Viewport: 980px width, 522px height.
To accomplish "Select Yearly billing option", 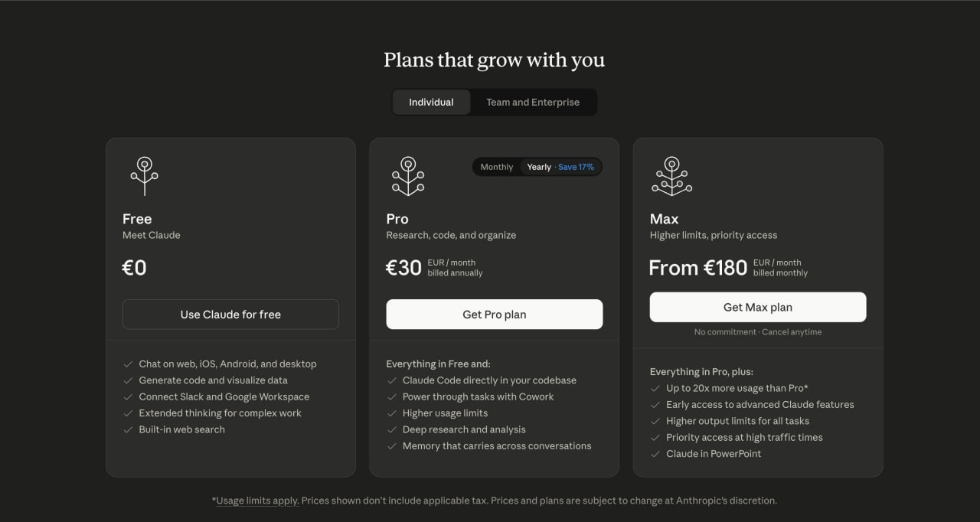I will tap(539, 167).
